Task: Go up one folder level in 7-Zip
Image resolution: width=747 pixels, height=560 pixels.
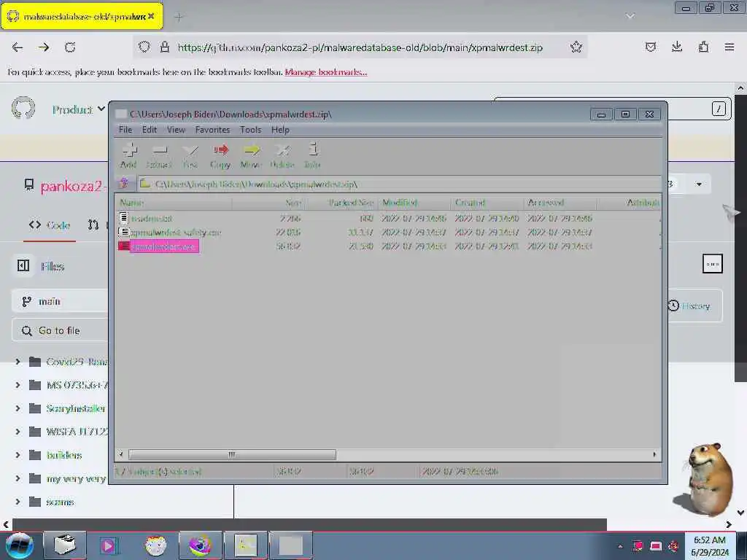Action: [x=124, y=184]
